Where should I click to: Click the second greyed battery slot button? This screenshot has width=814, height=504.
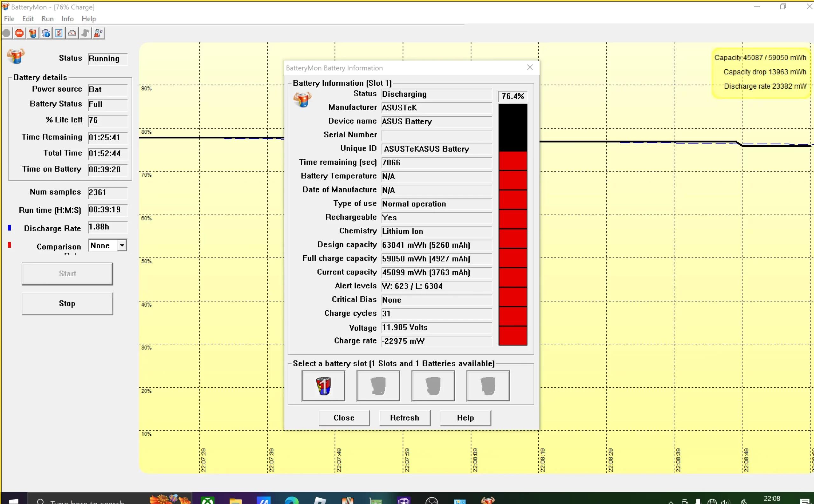(x=378, y=386)
